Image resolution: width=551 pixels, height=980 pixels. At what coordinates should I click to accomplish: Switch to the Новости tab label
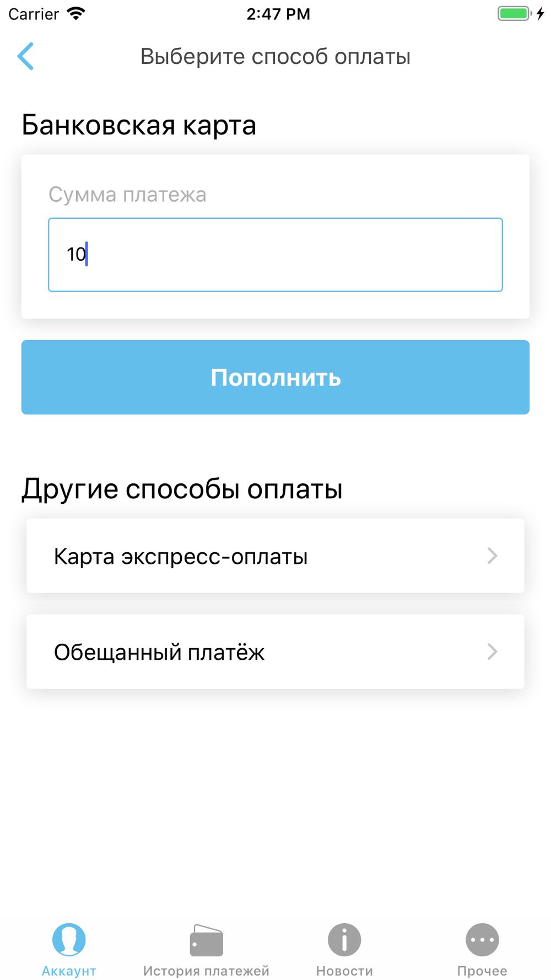[344, 971]
